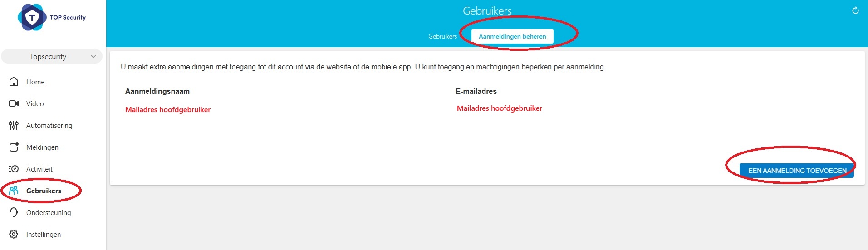This screenshot has width=868, height=250.
Task: Click the chevron arrow beside Topsecurity
Action: pyautogui.click(x=93, y=57)
